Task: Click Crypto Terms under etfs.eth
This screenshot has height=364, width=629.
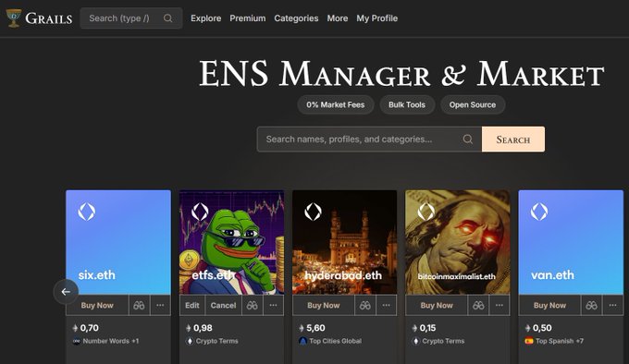Action: [x=217, y=341]
